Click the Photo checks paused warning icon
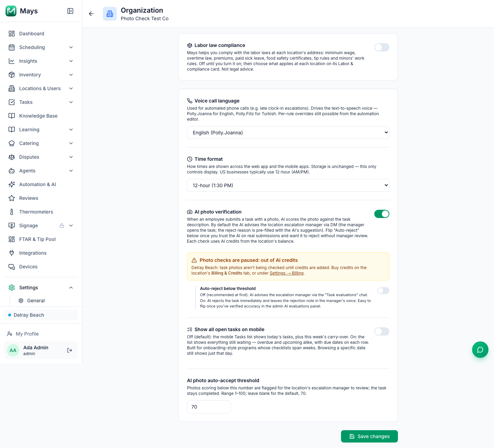 point(194,260)
